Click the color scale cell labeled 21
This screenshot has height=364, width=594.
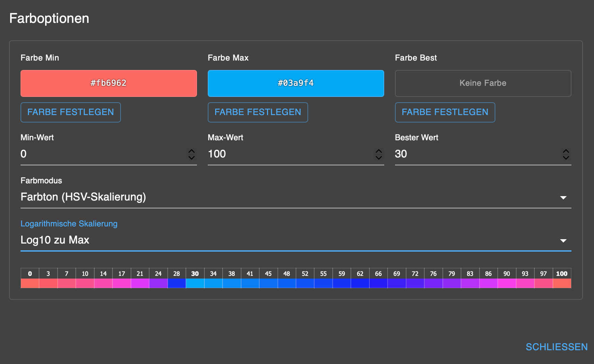pos(140,278)
